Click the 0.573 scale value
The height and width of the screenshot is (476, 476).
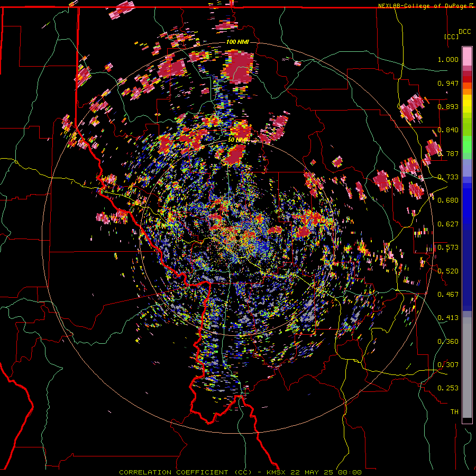[448, 248]
